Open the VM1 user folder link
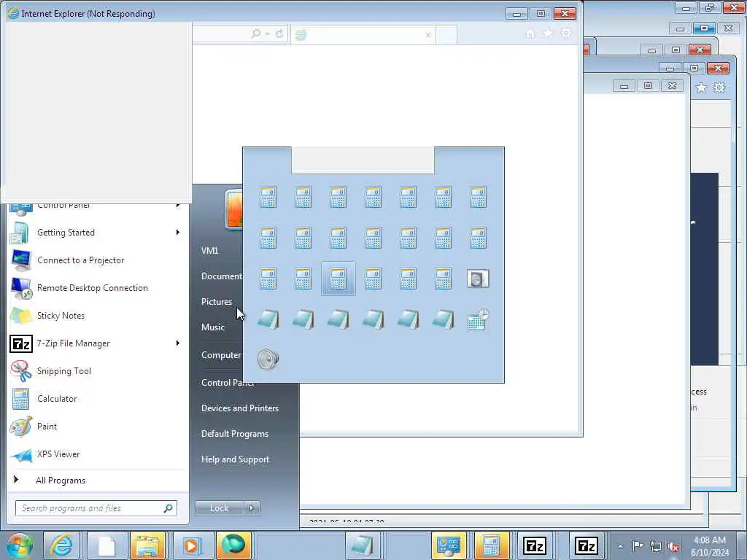747x560 pixels. [209, 251]
